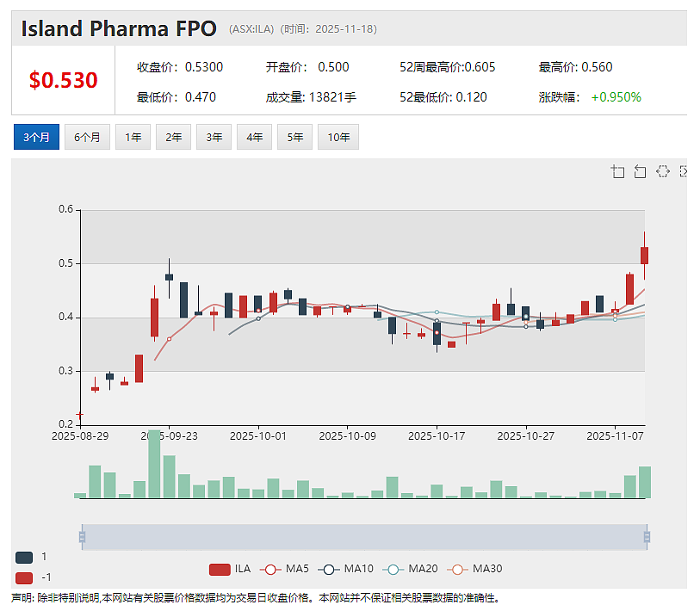Choose the 1年 chart period

pyautogui.click(x=133, y=137)
